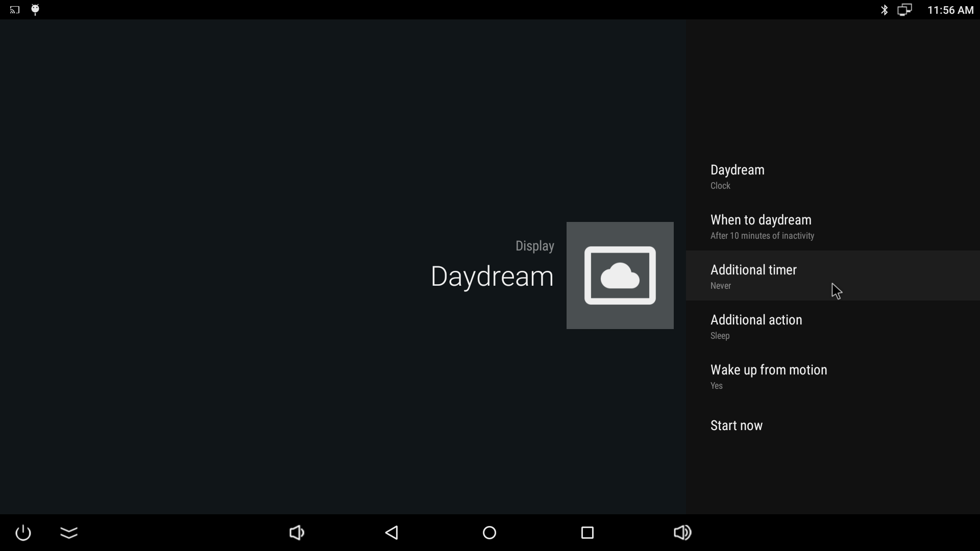Click the cast icon in status bar
The image size is (980, 551).
tap(15, 10)
